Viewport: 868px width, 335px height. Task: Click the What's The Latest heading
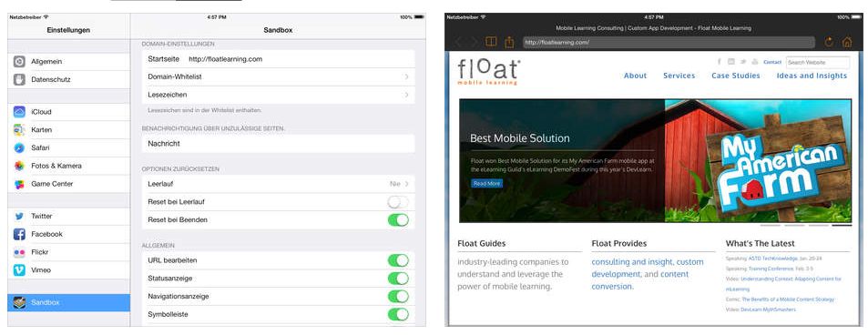pos(760,243)
